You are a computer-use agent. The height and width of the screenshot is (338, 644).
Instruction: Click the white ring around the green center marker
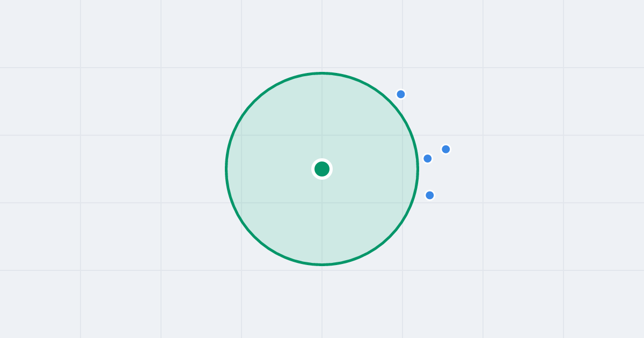pyautogui.click(x=322, y=160)
